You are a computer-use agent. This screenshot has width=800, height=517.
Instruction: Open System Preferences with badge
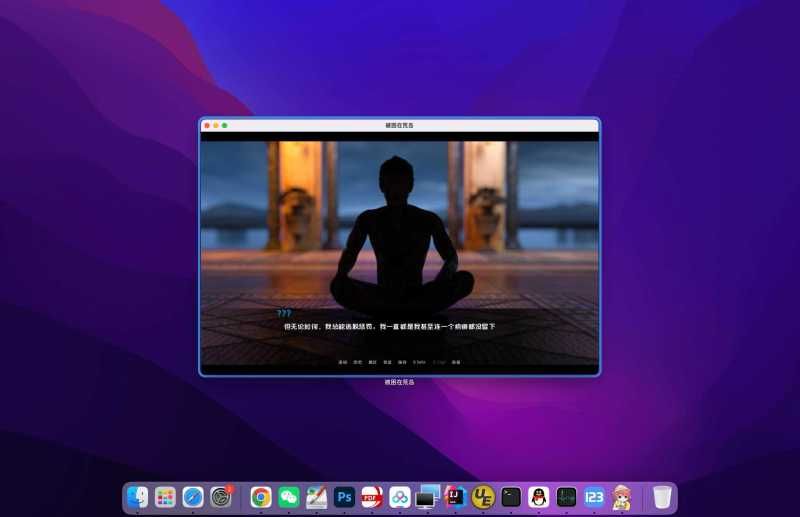221,497
